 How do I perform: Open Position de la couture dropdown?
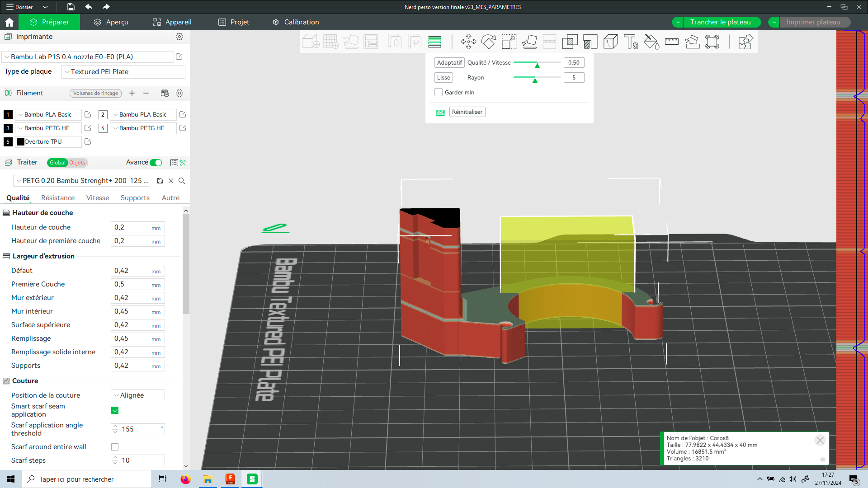pos(138,395)
